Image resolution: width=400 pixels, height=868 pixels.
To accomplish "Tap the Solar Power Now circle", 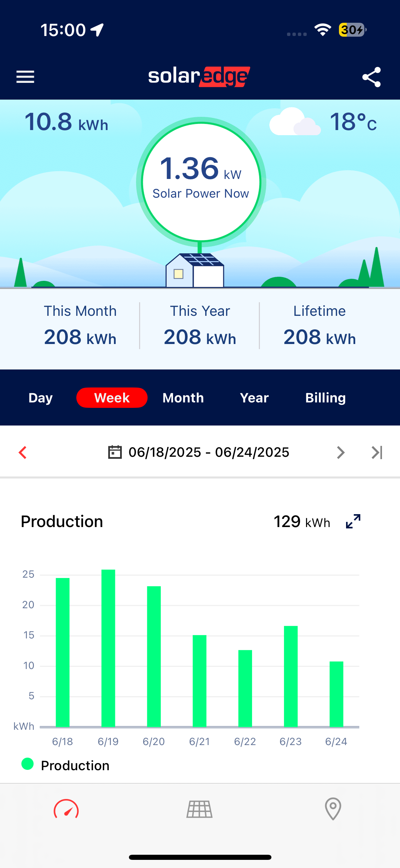I will pos(201,182).
